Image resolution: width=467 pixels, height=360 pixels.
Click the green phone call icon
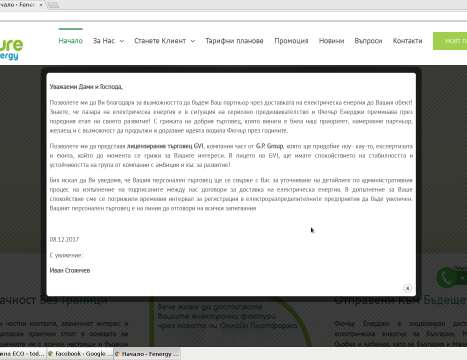(446, 277)
